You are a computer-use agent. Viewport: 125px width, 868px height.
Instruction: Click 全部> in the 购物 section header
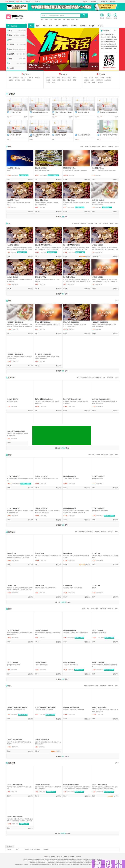[116, 609]
